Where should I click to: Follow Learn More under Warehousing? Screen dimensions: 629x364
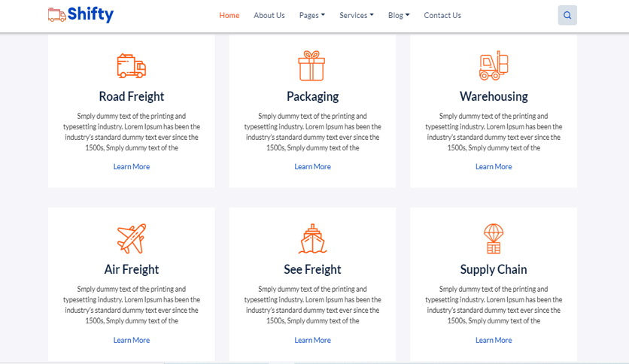[494, 167]
